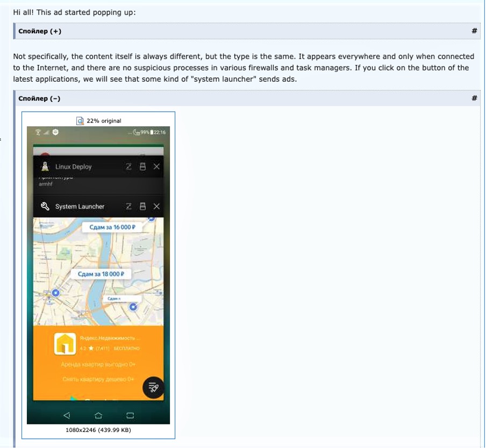The width and height of the screenshot is (486, 448).
Task: Tap the Android recent apps square button
Action: [130, 415]
